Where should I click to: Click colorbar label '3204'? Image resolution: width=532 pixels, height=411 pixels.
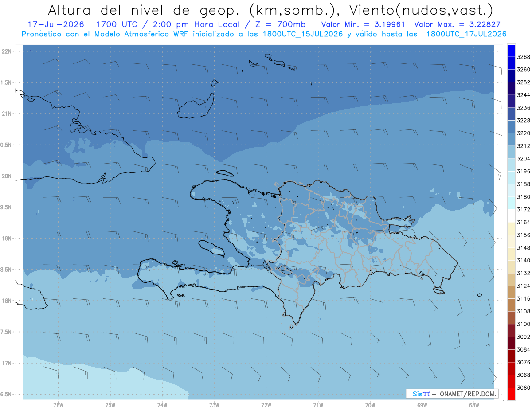[x=524, y=159]
